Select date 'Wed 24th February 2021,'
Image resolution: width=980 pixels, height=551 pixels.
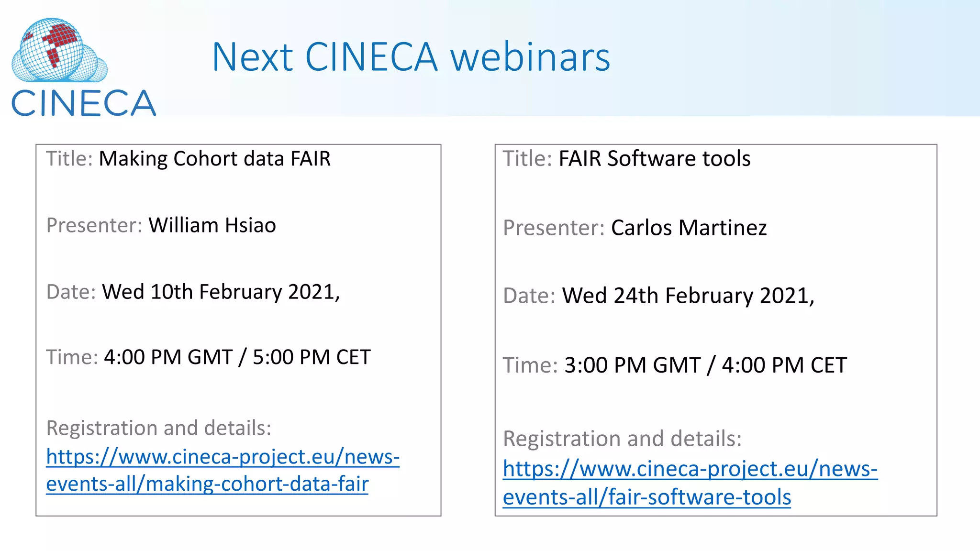[x=688, y=296]
